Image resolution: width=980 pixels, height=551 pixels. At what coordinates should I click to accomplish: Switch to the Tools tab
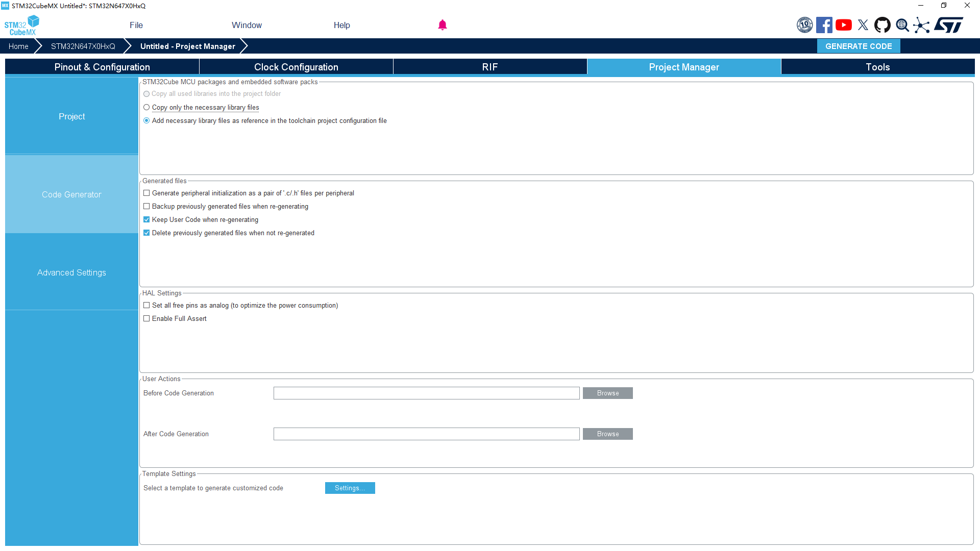878,67
